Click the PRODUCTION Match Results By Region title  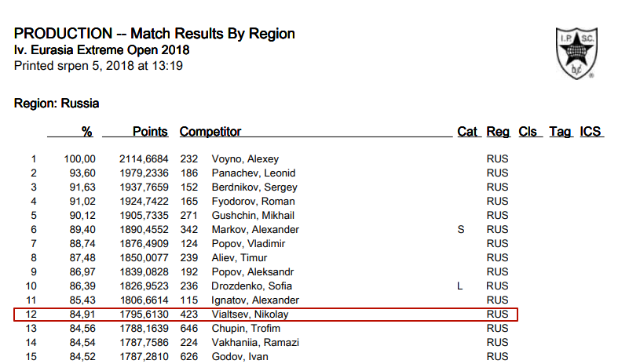tap(155, 34)
